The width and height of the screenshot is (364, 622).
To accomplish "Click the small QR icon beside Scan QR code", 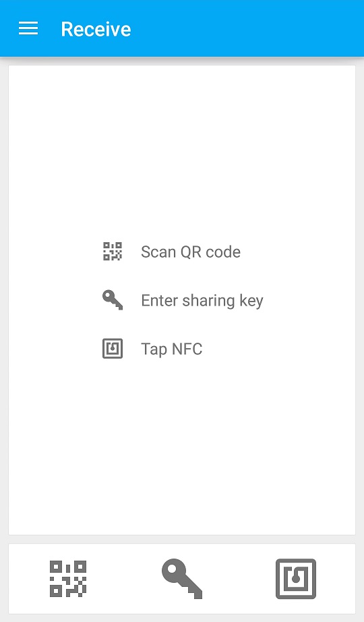I will coord(113,252).
